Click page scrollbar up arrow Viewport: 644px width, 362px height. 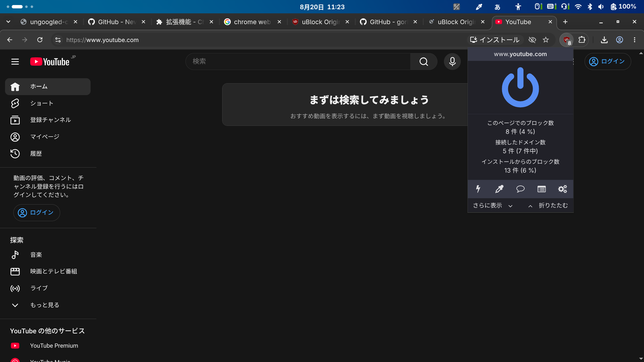click(641, 53)
